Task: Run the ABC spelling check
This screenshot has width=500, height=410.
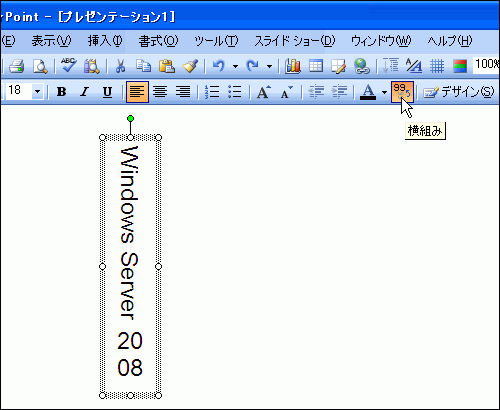Action: coord(69,65)
